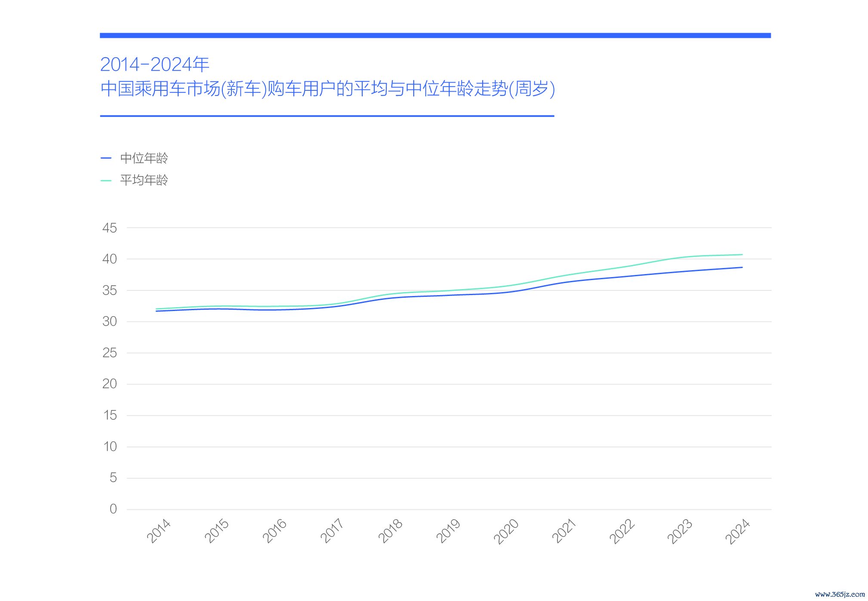Click the chart subtitle about 购车用户 age trend
868x601 pixels.
tap(328, 89)
